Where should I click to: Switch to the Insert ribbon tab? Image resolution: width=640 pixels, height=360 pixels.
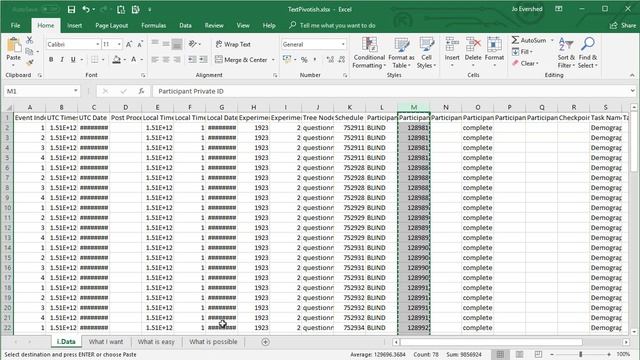pos(74,25)
